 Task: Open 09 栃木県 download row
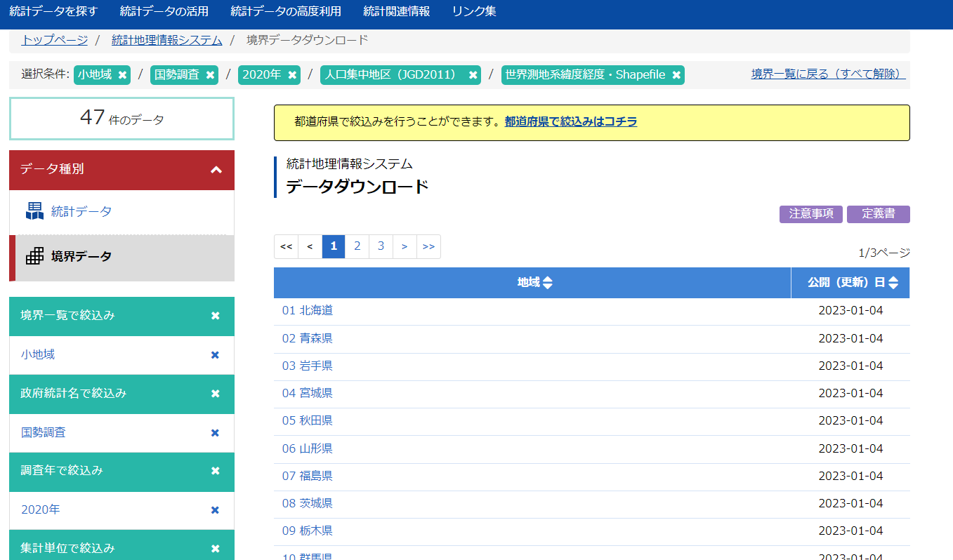tap(308, 531)
